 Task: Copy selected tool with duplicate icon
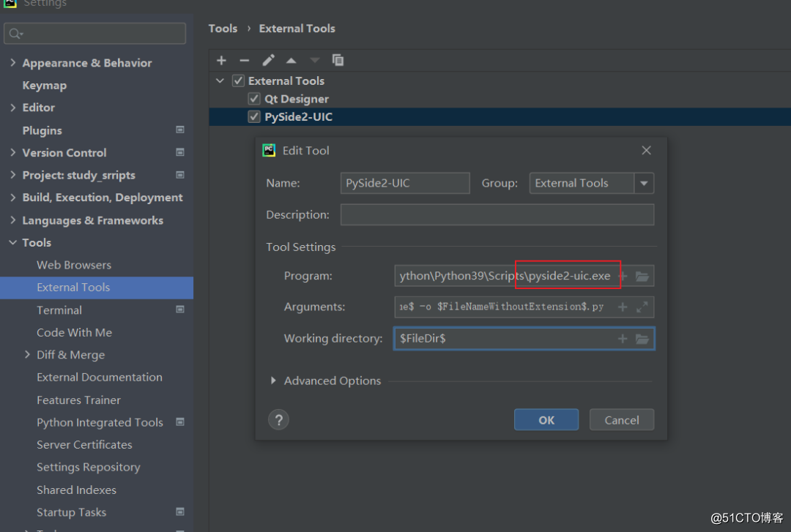click(x=338, y=61)
